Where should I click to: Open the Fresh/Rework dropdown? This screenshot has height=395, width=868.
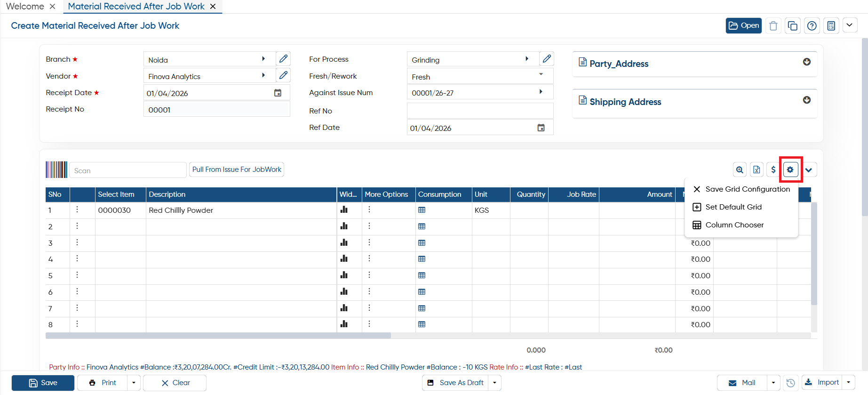[x=480, y=77]
